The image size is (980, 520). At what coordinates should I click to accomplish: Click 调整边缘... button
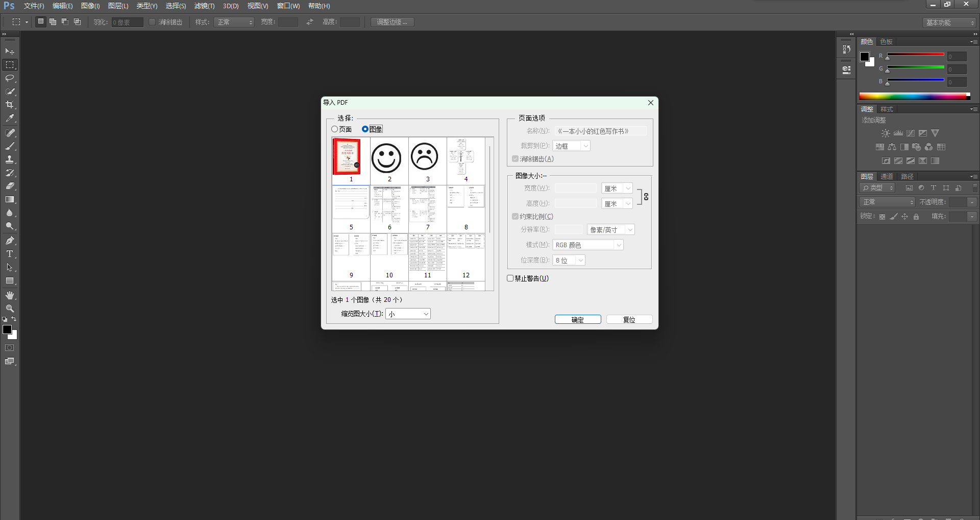coord(392,22)
